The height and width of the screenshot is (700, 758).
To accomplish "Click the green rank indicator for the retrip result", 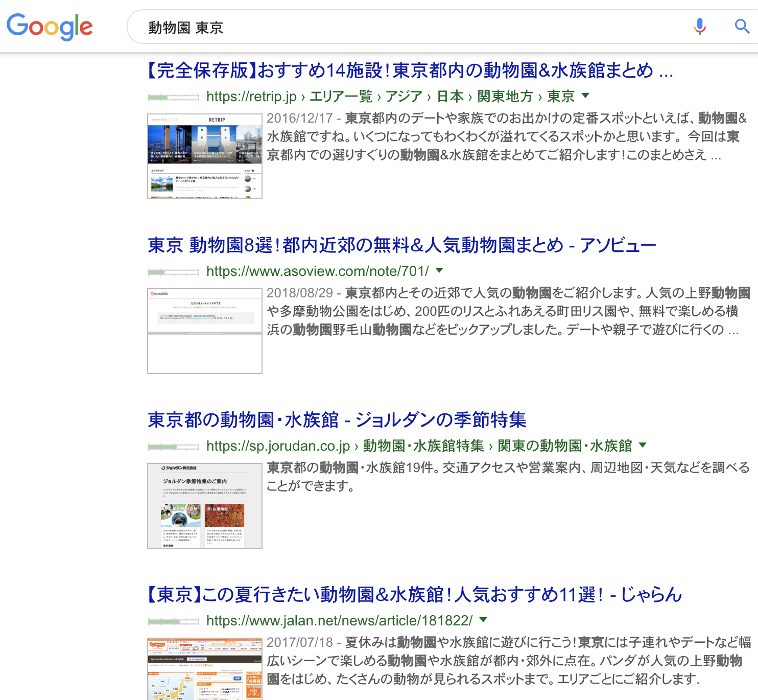I will tap(173, 97).
